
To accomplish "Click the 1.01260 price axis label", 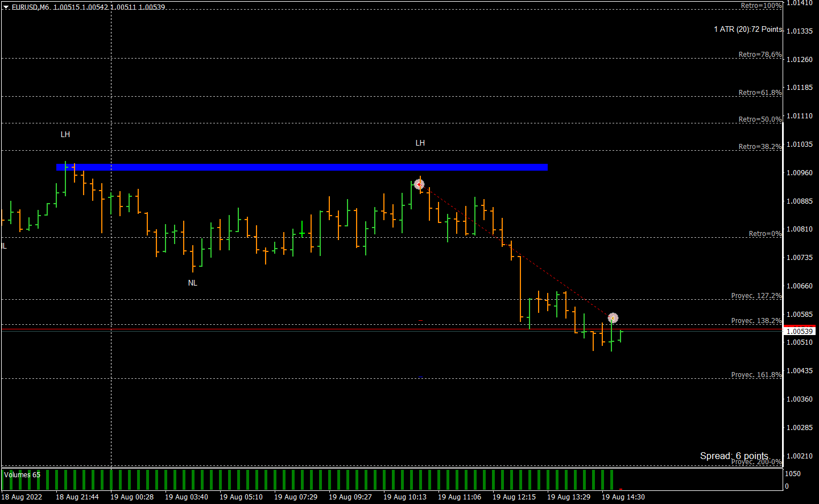I will coord(800,59).
